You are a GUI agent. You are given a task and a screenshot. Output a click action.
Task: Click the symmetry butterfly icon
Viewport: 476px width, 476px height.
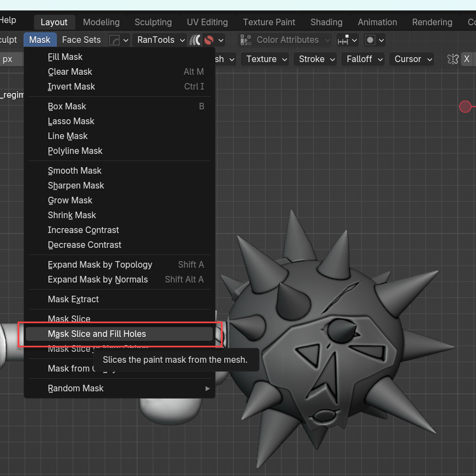(x=452, y=59)
